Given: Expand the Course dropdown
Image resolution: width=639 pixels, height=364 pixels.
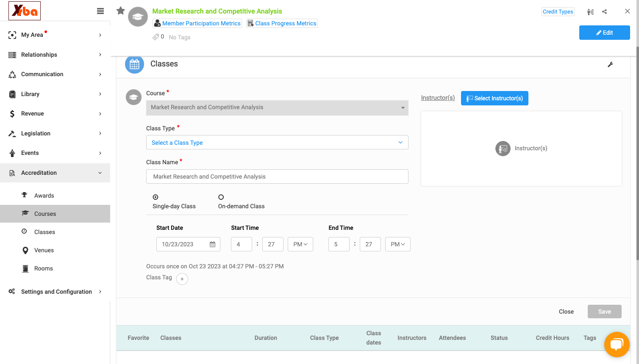Looking at the screenshot, I should (277, 108).
